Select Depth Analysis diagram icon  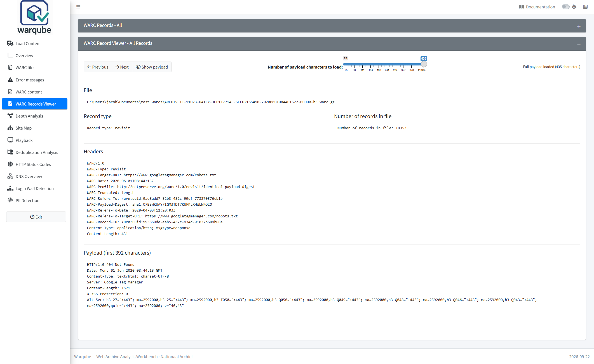tap(10, 116)
